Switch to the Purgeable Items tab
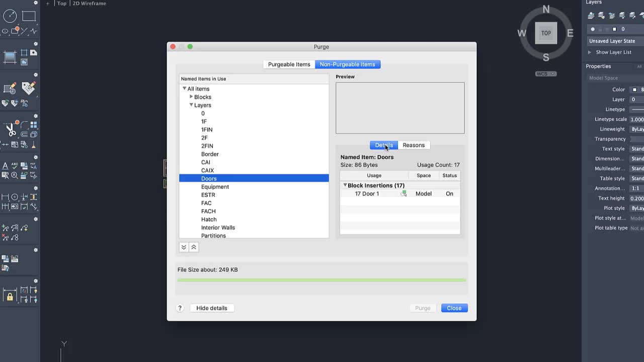Screen dimensions: 644x362 click(289, 64)
